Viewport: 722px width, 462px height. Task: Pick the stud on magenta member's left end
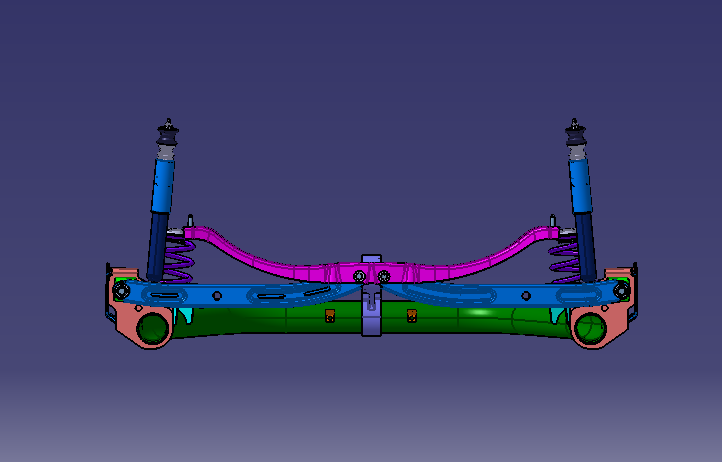pyautogui.click(x=190, y=220)
